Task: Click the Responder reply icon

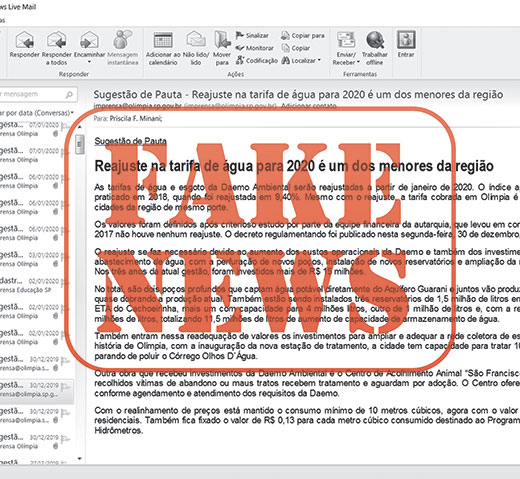Action: (24, 40)
